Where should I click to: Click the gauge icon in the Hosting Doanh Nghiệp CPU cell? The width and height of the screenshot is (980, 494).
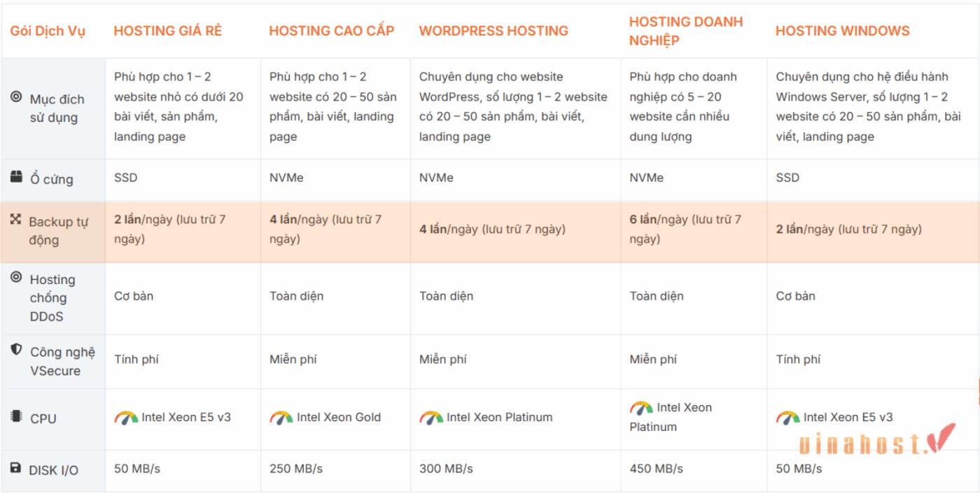point(641,407)
